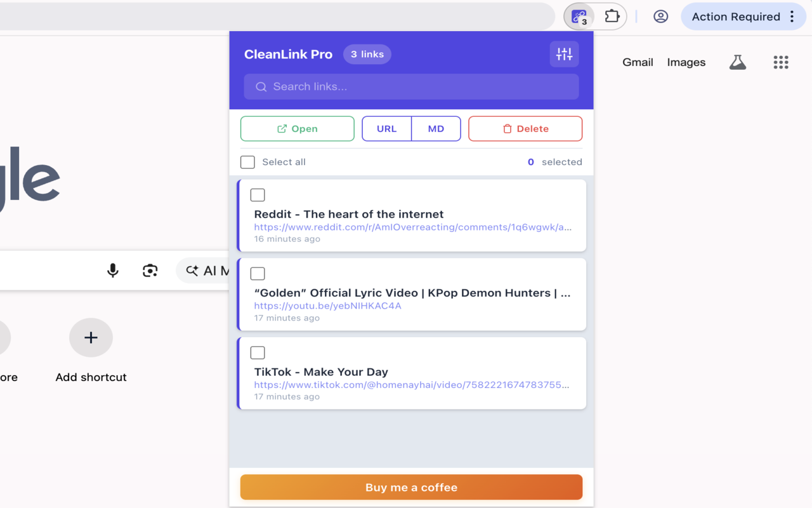Click the MD copy button
Image resolution: width=812 pixels, height=508 pixels.
click(x=436, y=128)
